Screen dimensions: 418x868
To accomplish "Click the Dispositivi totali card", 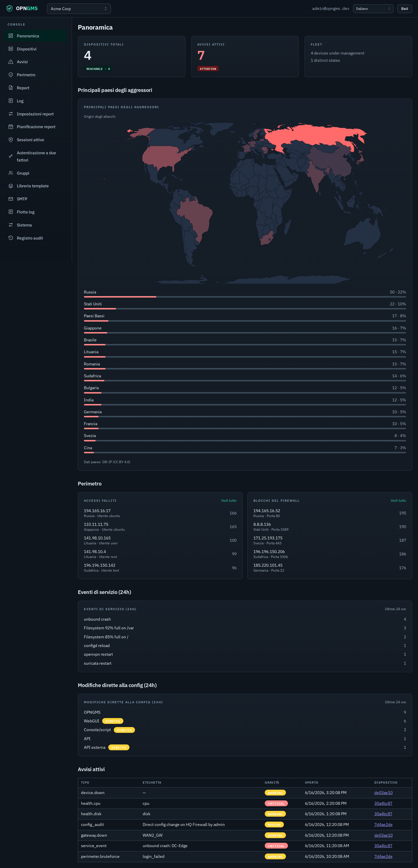I will [132, 57].
